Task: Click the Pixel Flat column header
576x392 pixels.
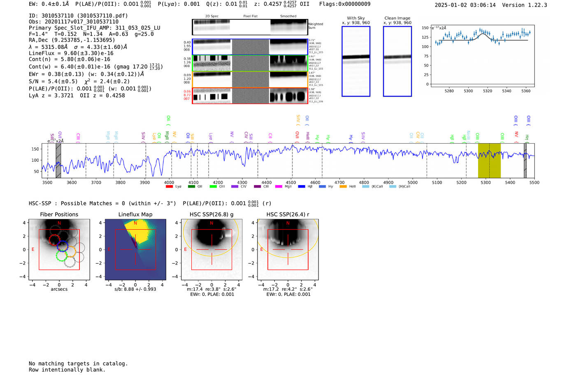Action: coord(250,16)
